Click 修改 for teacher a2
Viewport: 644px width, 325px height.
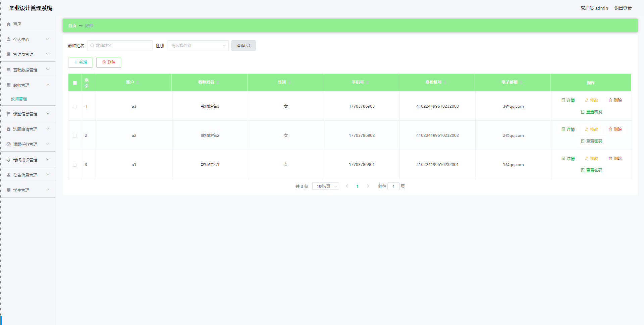point(592,129)
